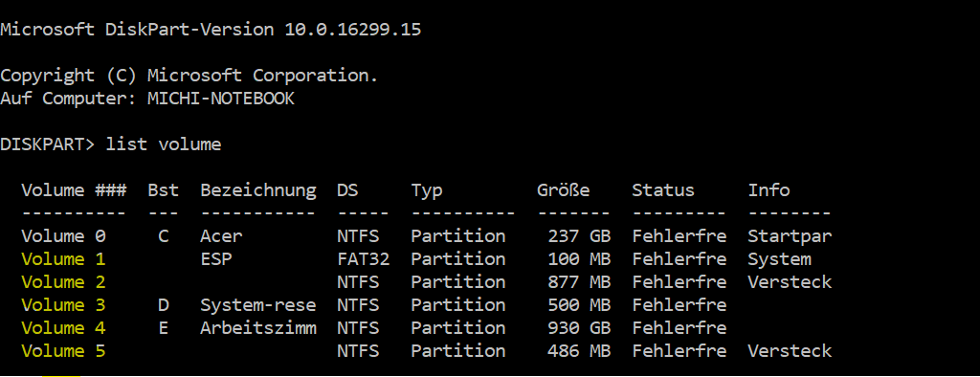Click the 'list volume' command text
The height and width of the screenshot is (377, 980).
point(164,144)
